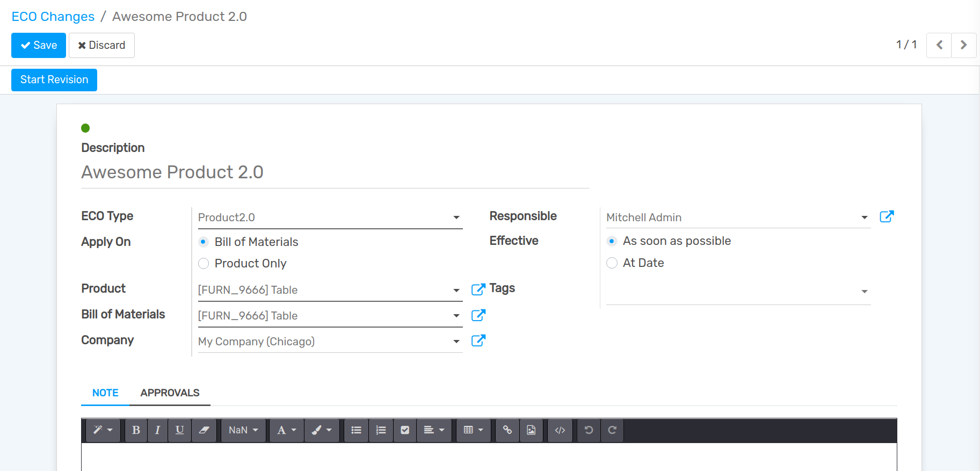Insert an unordered bullet list

pyautogui.click(x=356, y=430)
